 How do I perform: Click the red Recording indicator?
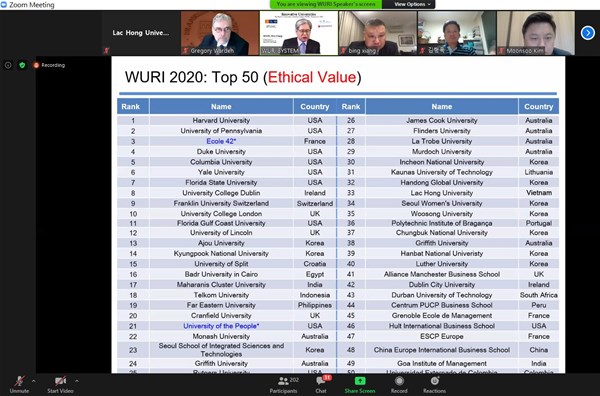coord(49,65)
